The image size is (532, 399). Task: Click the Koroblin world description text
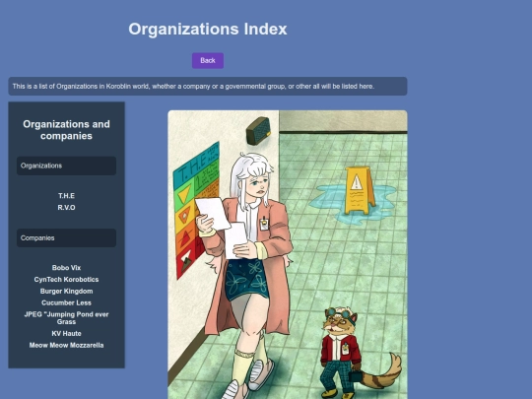(193, 86)
